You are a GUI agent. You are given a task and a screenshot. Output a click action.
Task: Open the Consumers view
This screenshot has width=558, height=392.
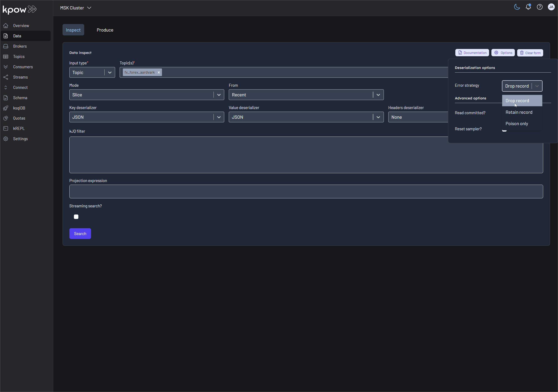point(6,67)
